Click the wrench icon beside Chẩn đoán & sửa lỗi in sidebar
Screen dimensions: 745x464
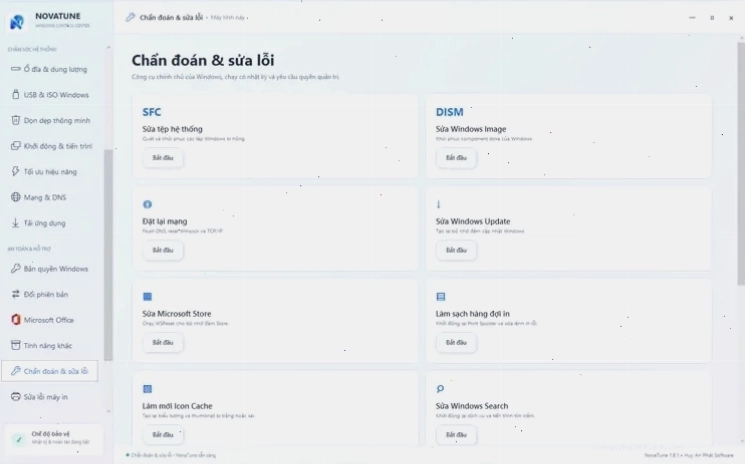pyautogui.click(x=16, y=371)
